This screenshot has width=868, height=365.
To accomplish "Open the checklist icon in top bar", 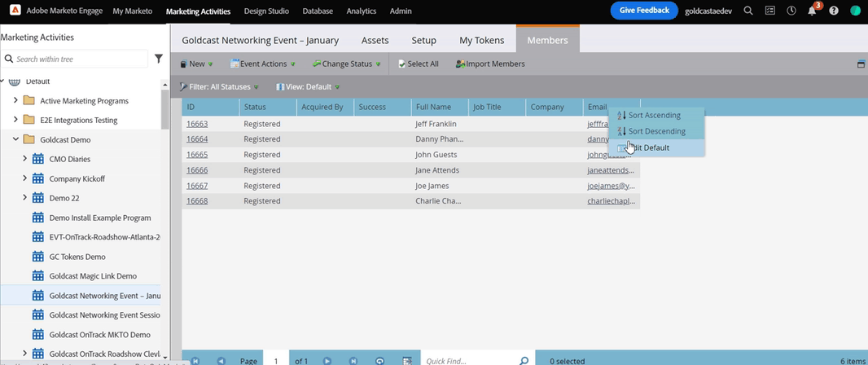I will [770, 11].
